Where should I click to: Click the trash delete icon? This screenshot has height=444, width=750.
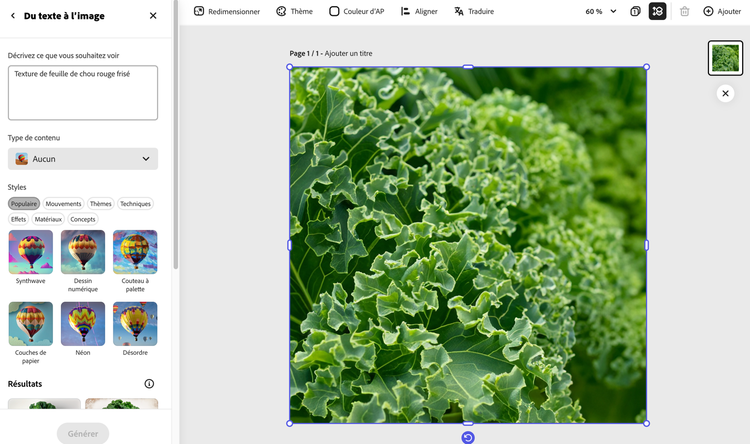point(684,11)
